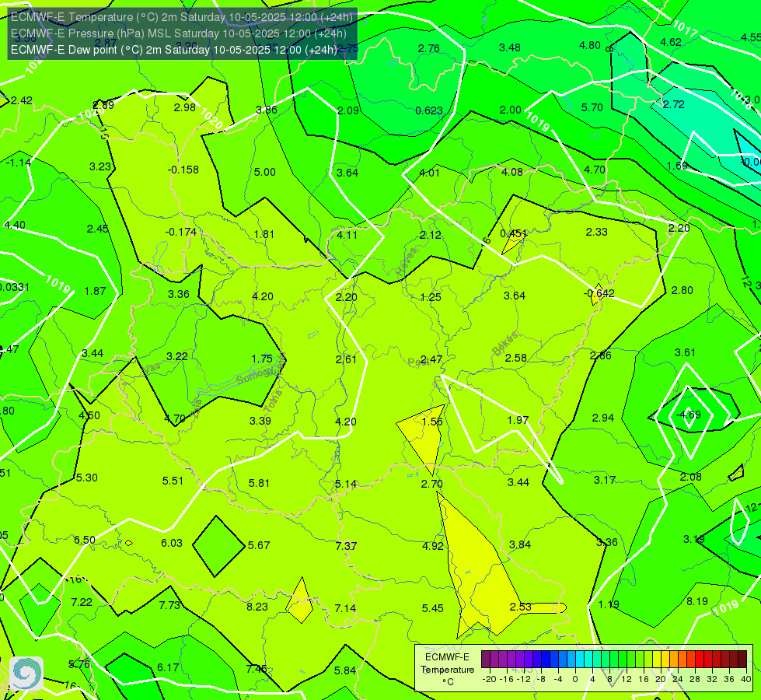The width and height of the screenshot is (761, 700).
Task: Click the dew point value 5.70
Action: coord(592,107)
